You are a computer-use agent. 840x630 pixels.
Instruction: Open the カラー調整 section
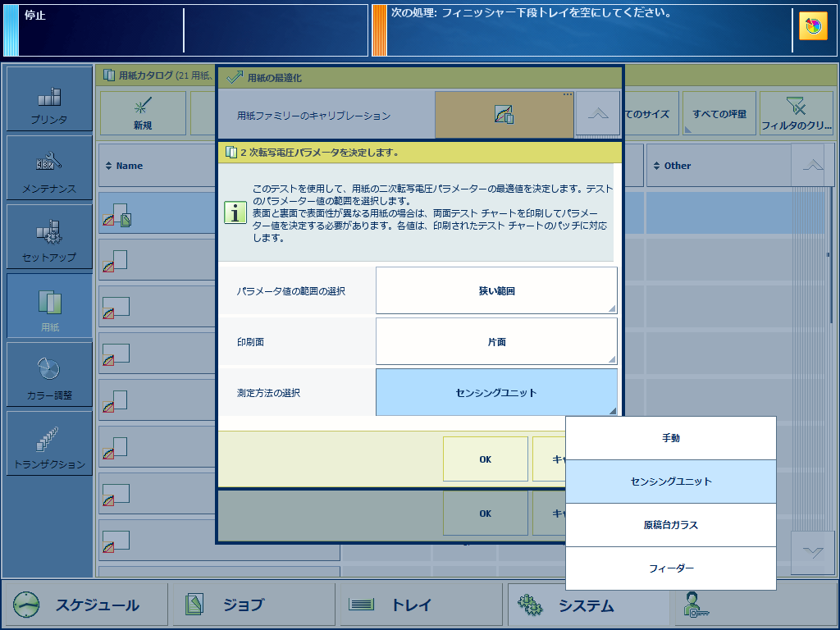click(49, 374)
